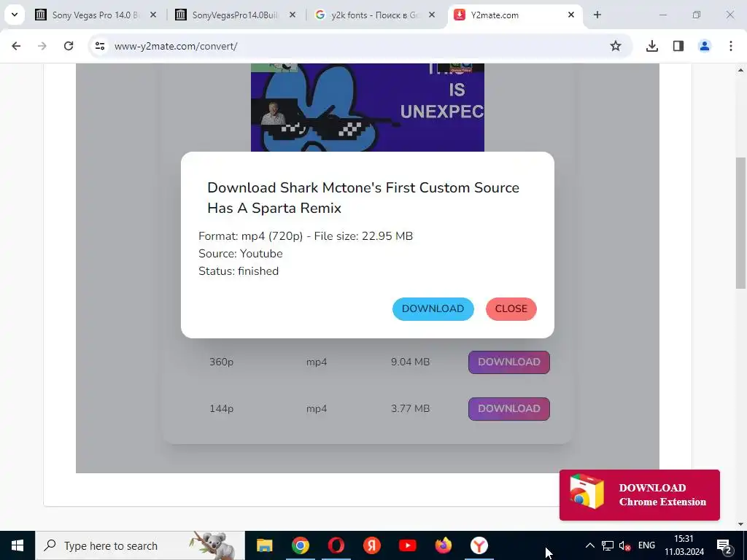
Task: Open Yandex Browser taskbar icon
Action: pos(479,545)
